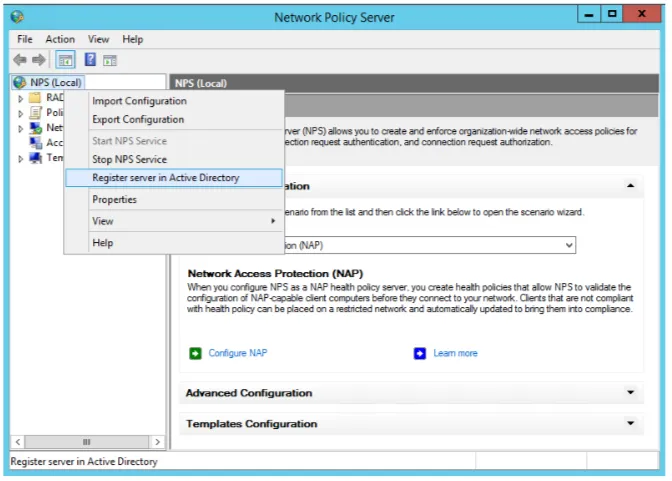Click left arrow of tree horizontal scrollbar
This screenshot has width=672, height=481.
click(18, 442)
